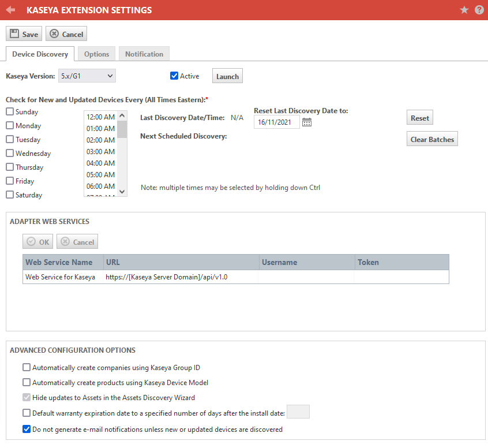Click the empty Token cell for Kaseya

(401, 277)
